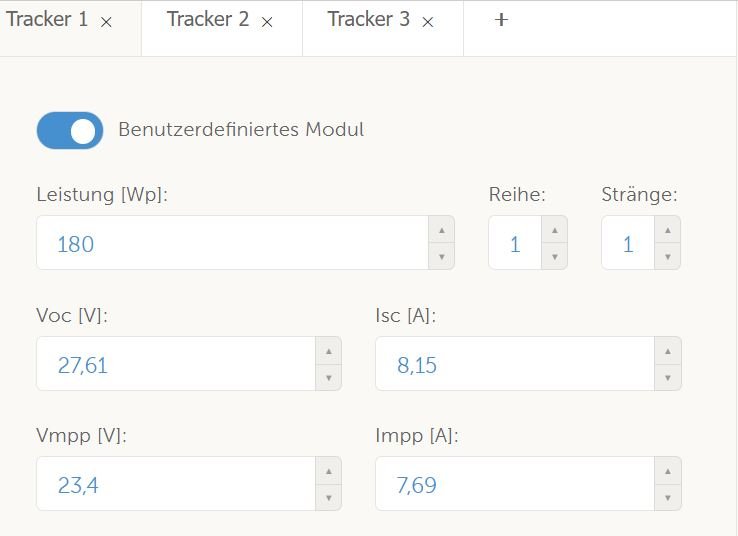Screen dimensions: 738x536
Task: Close the Tracker 3 tab
Action: (x=428, y=22)
